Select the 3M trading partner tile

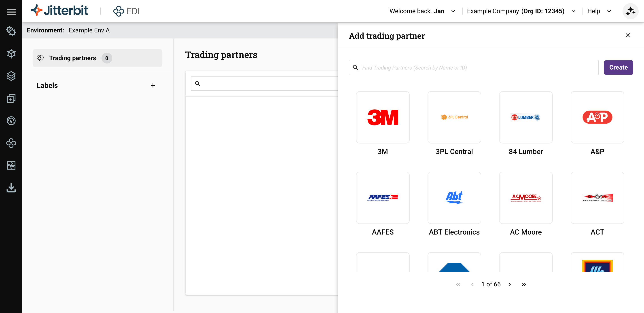[x=383, y=117]
